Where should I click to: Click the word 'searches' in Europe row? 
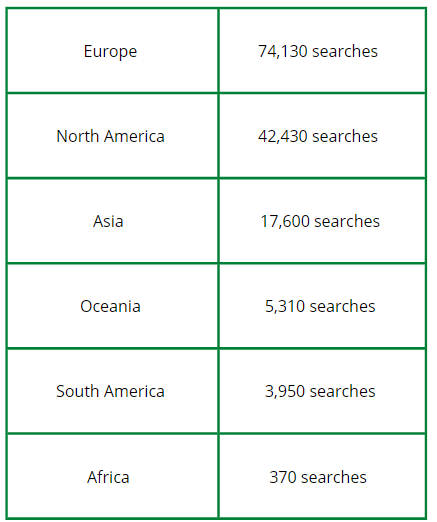coord(345,51)
